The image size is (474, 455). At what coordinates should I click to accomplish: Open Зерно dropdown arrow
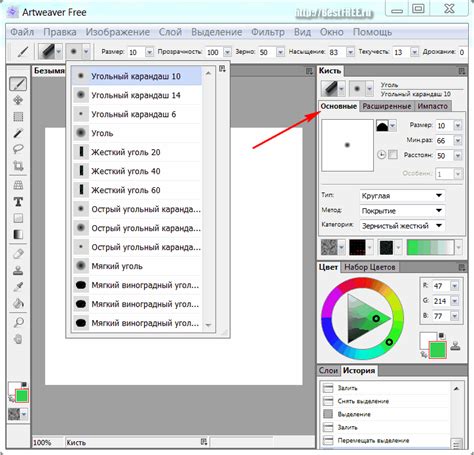[280, 52]
